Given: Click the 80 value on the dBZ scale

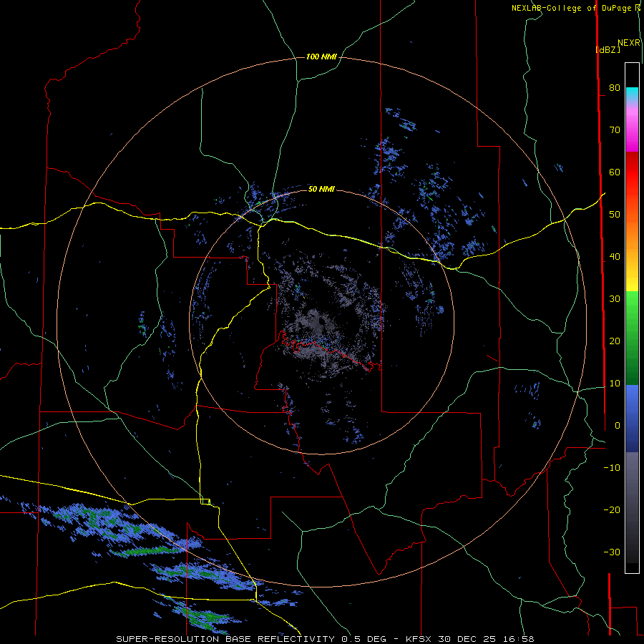Looking at the screenshot, I should (x=615, y=87).
